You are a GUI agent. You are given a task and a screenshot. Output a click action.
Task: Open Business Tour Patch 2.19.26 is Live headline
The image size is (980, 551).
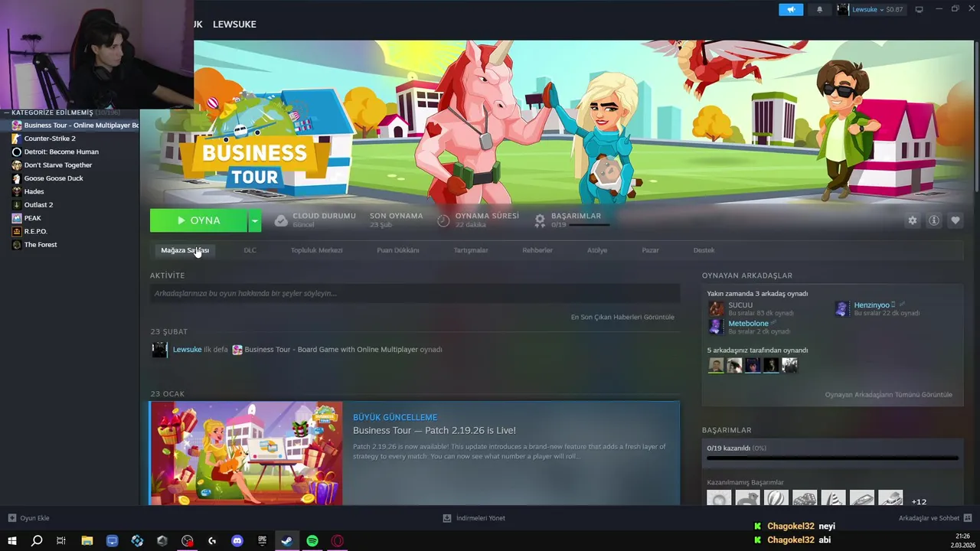tap(434, 430)
